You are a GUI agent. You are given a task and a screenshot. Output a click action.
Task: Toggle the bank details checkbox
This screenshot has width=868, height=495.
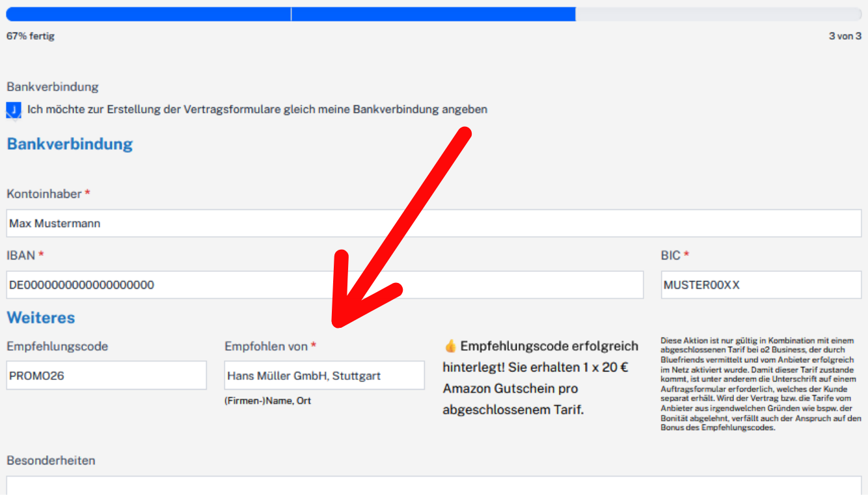(x=14, y=110)
